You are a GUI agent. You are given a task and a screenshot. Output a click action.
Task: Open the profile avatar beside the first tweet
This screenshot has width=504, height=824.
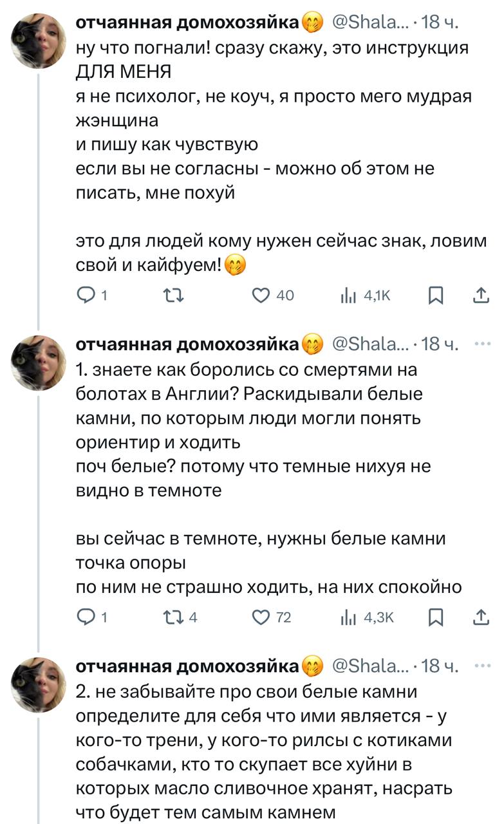pos(39,42)
